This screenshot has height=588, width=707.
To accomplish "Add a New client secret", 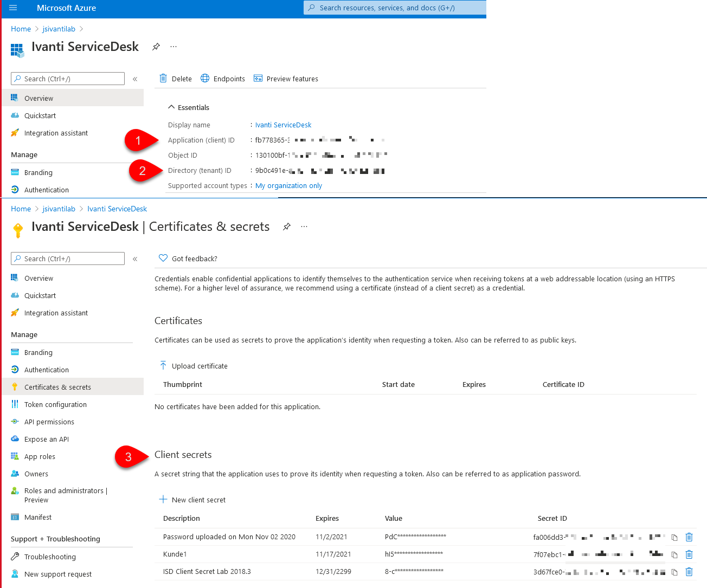I will coord(192,500).
